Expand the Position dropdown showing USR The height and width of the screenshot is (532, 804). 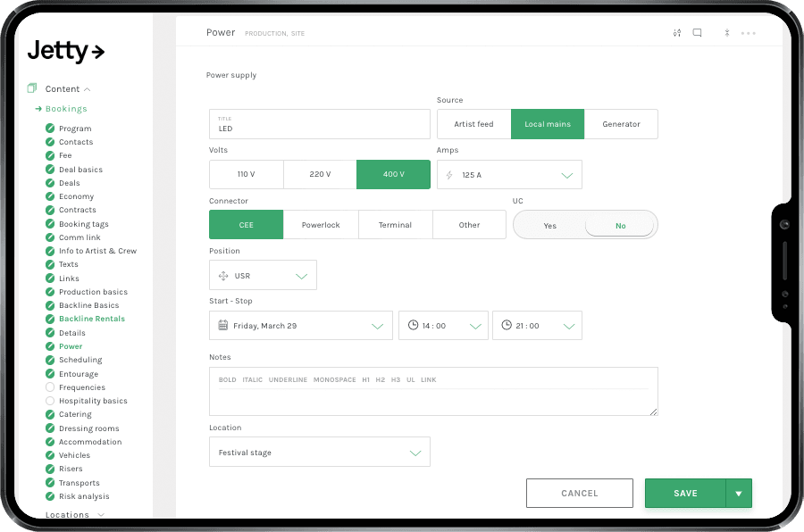pyautogui.click(x=262, y=275)
